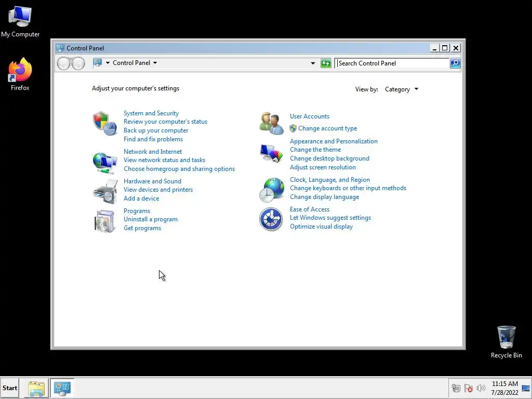The width and height of the screenshot is (532, 399).
Task: Click Change the theme
Action: pyautogui.click(x=315, y=150)
